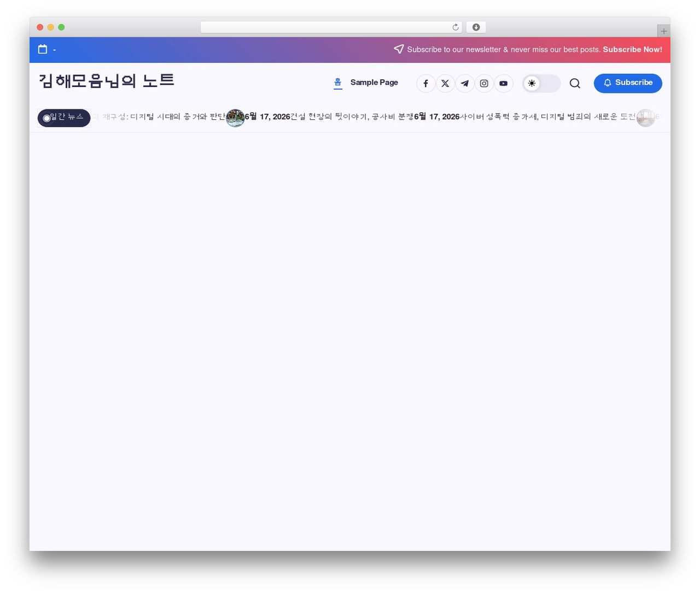Go to site title 김해모음님의 노트
Image resolution: width=700 pixels, height=593 pixels.
[x=107, y=81]
